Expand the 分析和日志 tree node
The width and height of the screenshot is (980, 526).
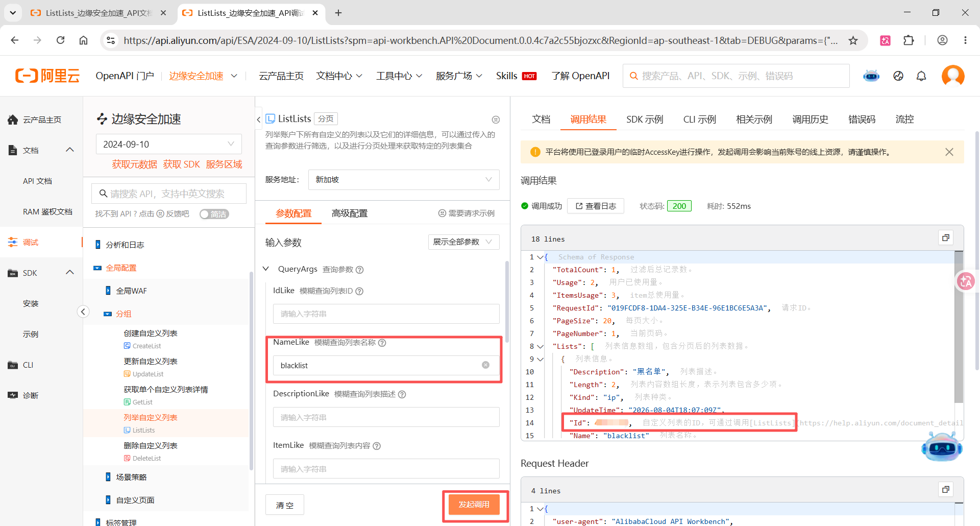(98, 245)
